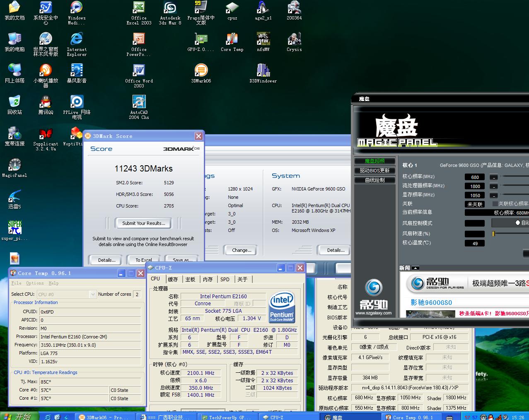The image size is (529, 420).
Task: Open the Internet Explorer desktop icon
Action: click(77, 45)
